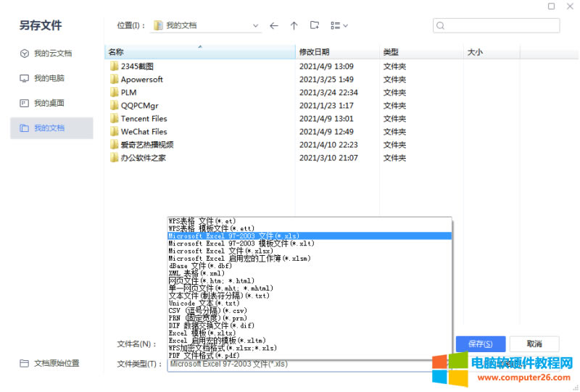Viewport: 580px width, 392px height.
Task: Select 我的文档 in sidebar
Action: coord(51,128)
